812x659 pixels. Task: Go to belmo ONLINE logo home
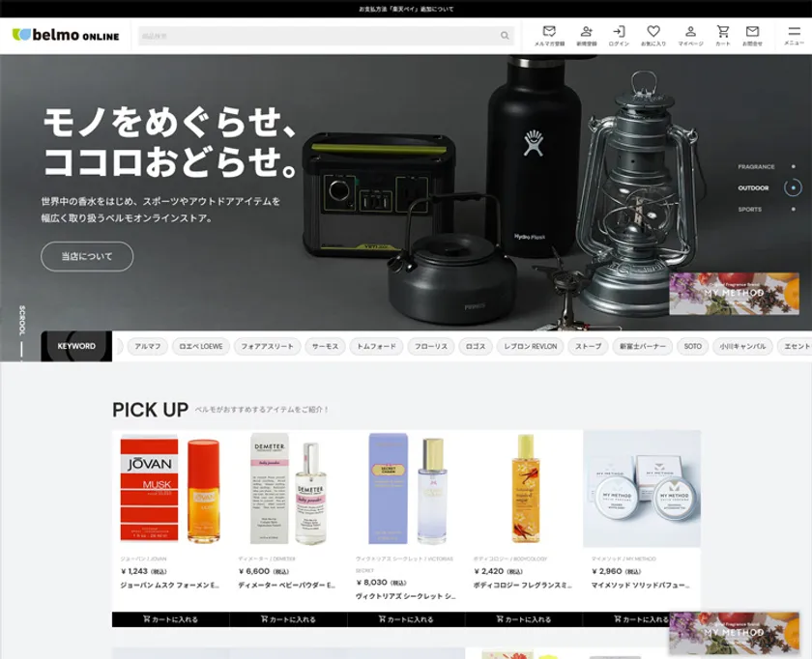[x=66, y=35]
